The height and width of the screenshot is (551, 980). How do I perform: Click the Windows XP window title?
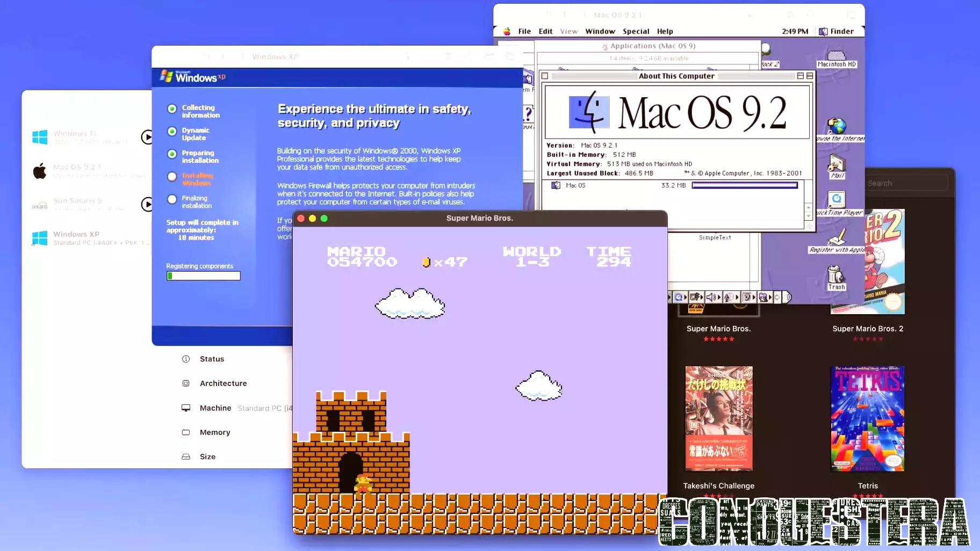tap(275, 56)
